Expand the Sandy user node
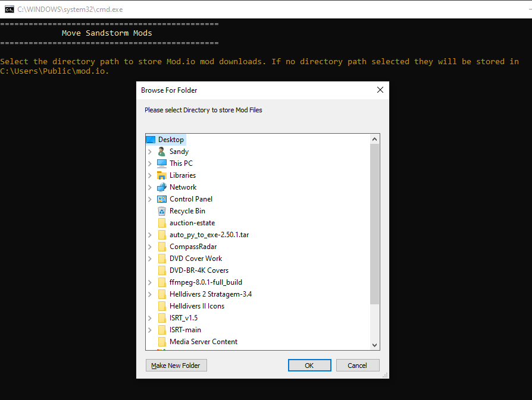Image resolution: width=532 pixels, height=400 pixels. tap(149, 152)
